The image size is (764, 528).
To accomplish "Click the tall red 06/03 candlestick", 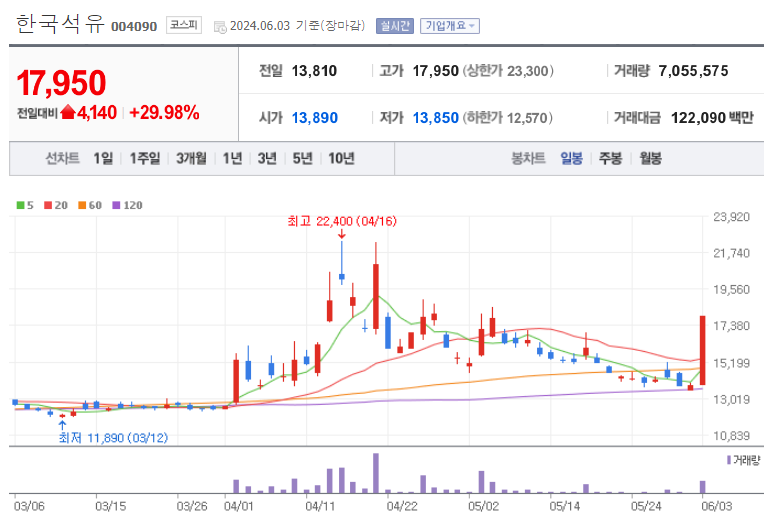I will coord(703,350).
